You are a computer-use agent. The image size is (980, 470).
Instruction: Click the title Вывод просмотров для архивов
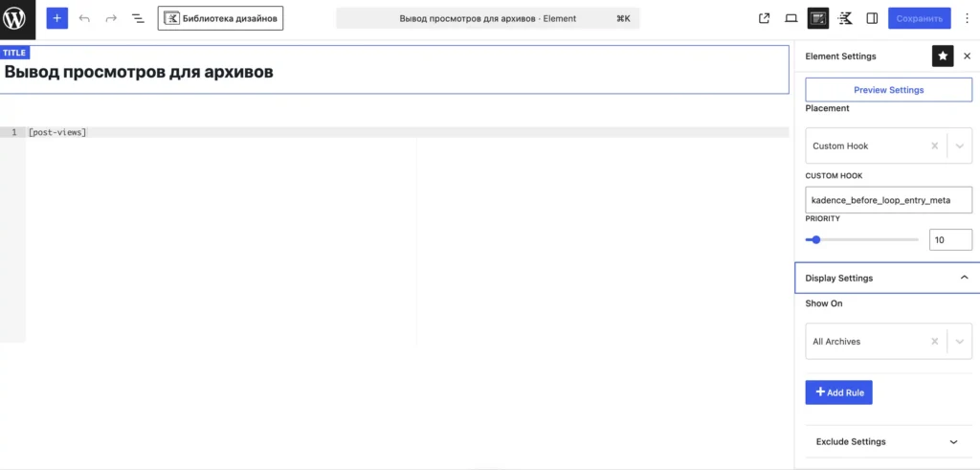tap(139, 72)
